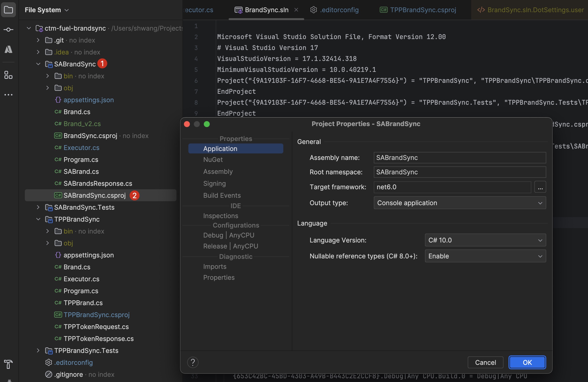Click inside the Assembly name field
Viewport: 588px width, 382px height.
pyautogui.click(x=459, y=157)
